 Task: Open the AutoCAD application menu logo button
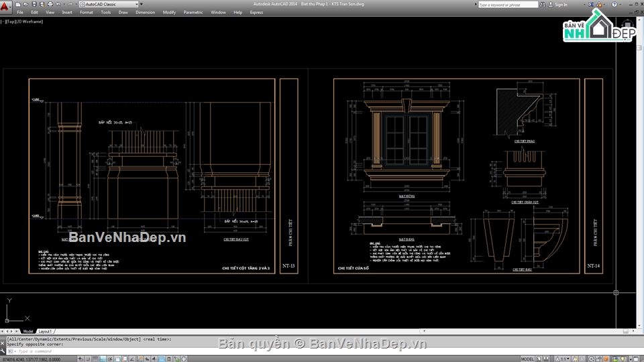point(7,6)
